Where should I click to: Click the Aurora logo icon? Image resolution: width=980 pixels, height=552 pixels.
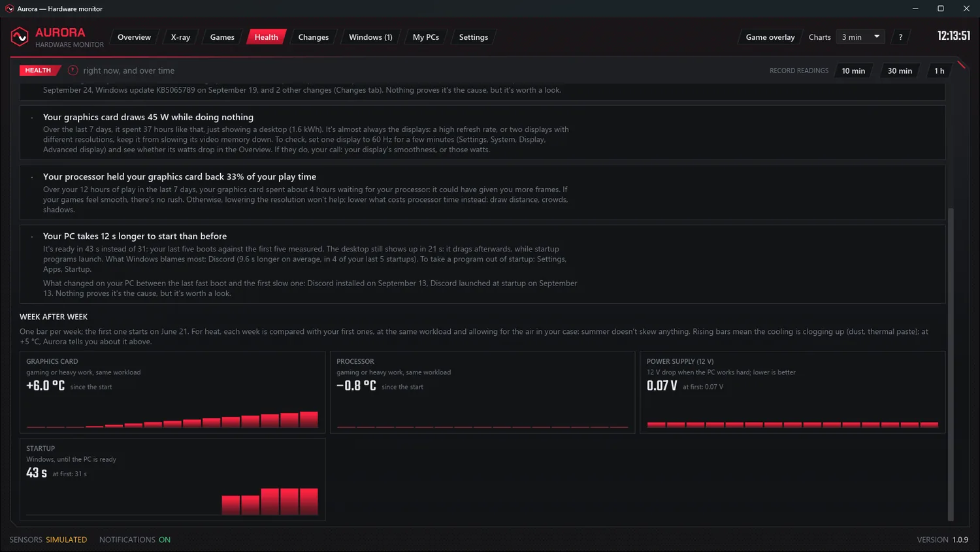(x=20, y=37)
